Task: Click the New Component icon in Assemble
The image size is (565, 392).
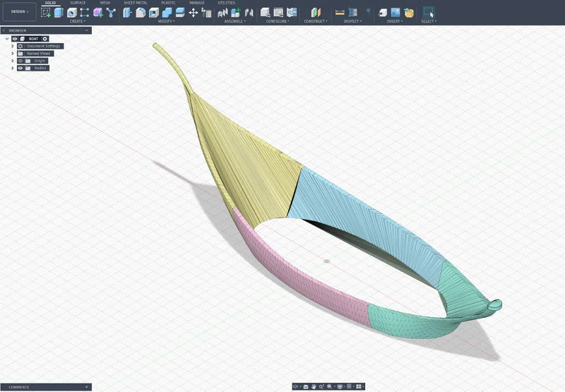Action: tap(236, 13)
